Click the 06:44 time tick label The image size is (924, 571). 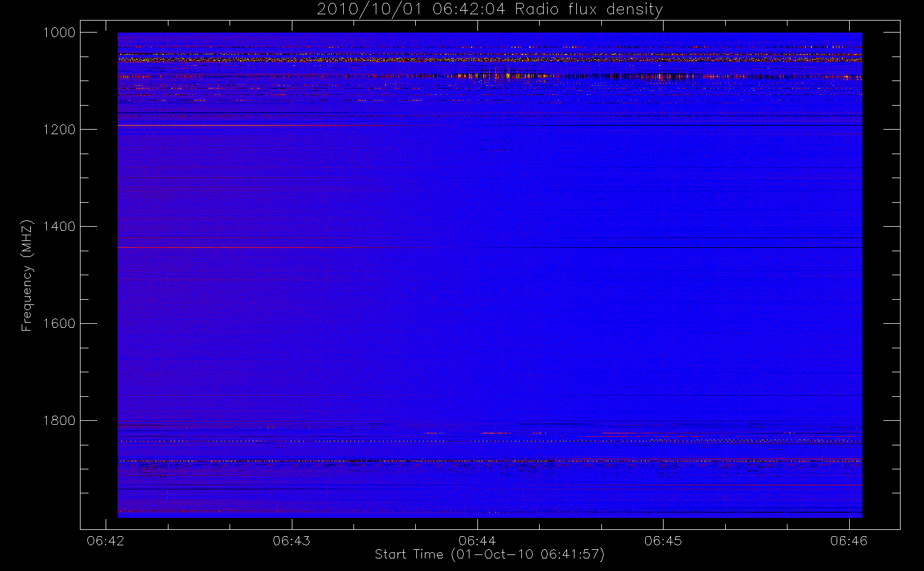pos(477,541)
